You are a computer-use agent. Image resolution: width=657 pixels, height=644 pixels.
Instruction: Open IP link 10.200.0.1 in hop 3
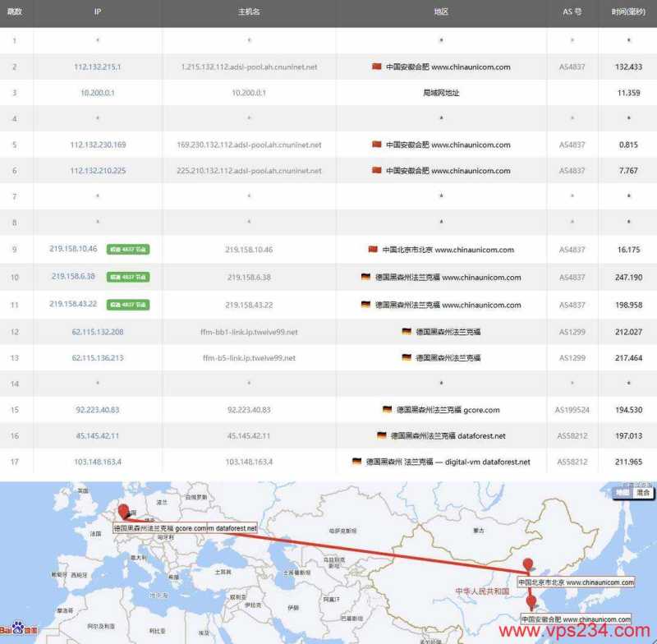(97, 93)
